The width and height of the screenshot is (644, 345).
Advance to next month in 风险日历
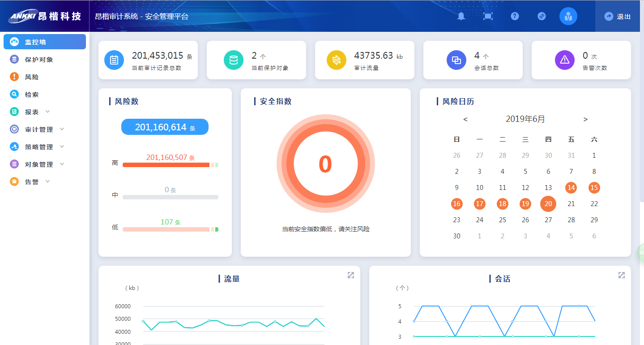pyautogui.click(x=585, y=120)
